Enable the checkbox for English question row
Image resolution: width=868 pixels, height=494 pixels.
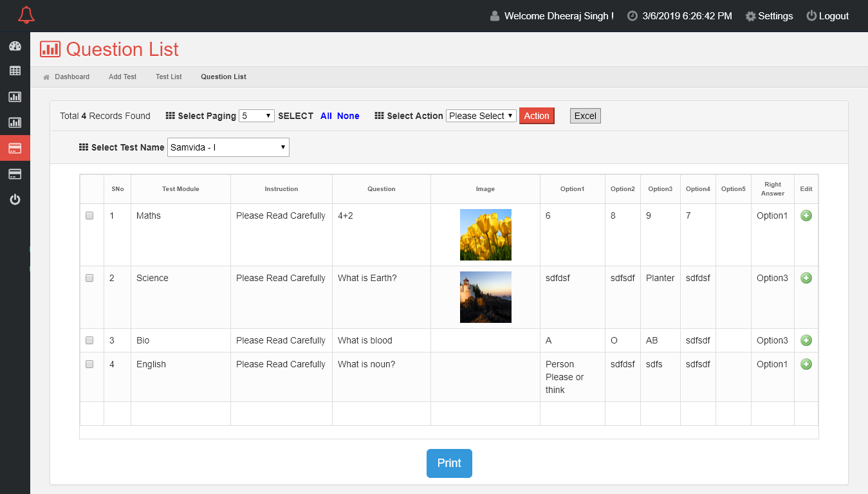point(89,364)
